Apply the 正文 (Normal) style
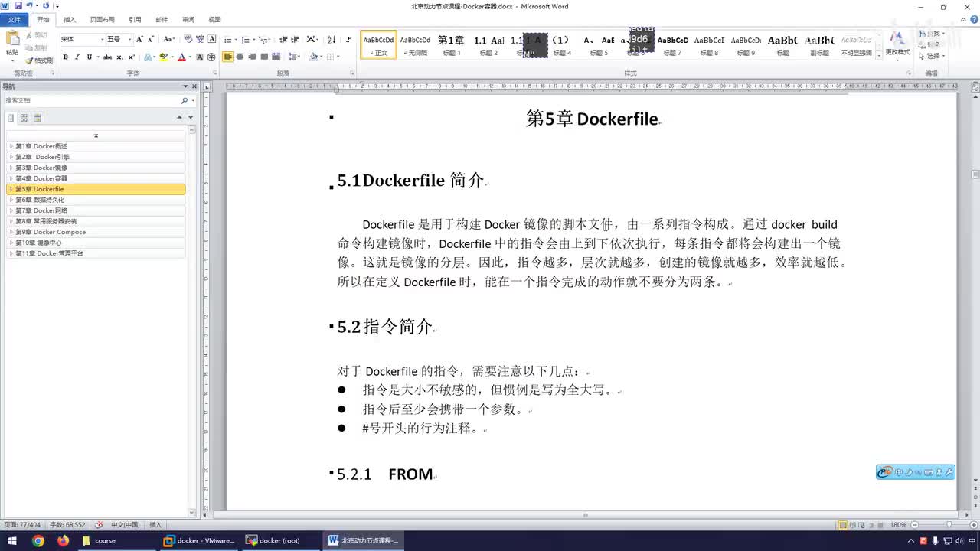980x551 pixels. pyautogui.click(x=379, y=45)
